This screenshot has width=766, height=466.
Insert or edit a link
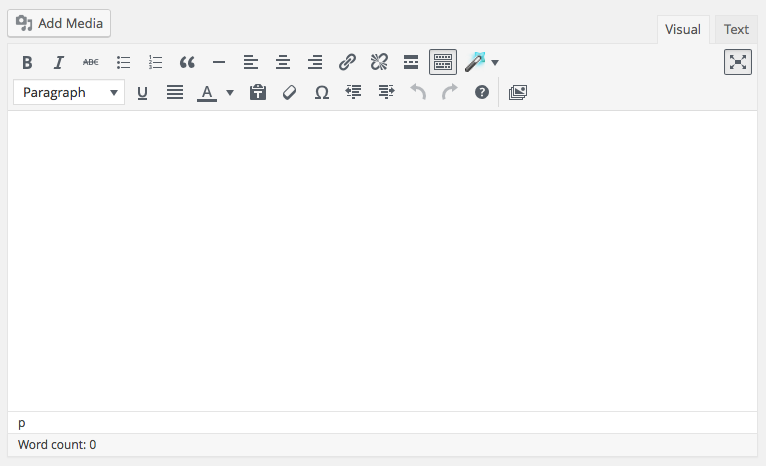[x=347, y=62]
